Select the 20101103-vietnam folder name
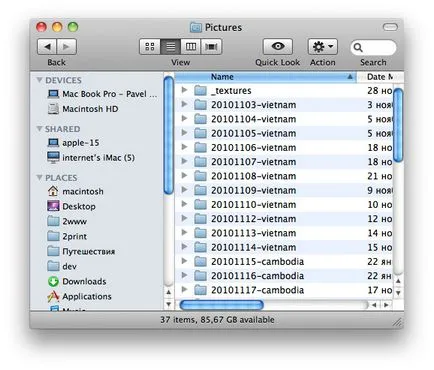This screenshot has height=370, width=434. [253, 105]
